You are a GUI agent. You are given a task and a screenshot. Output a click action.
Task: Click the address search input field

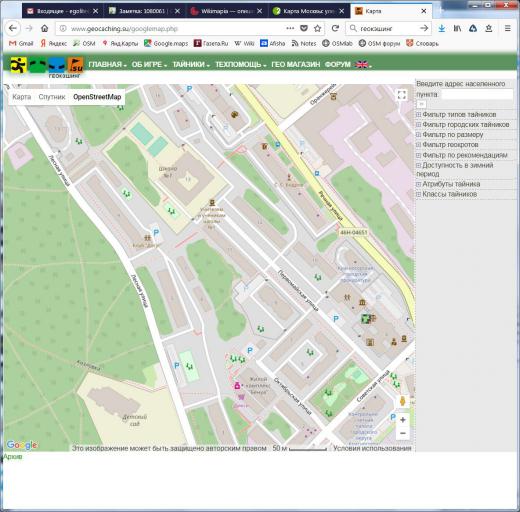pos(477,94)
